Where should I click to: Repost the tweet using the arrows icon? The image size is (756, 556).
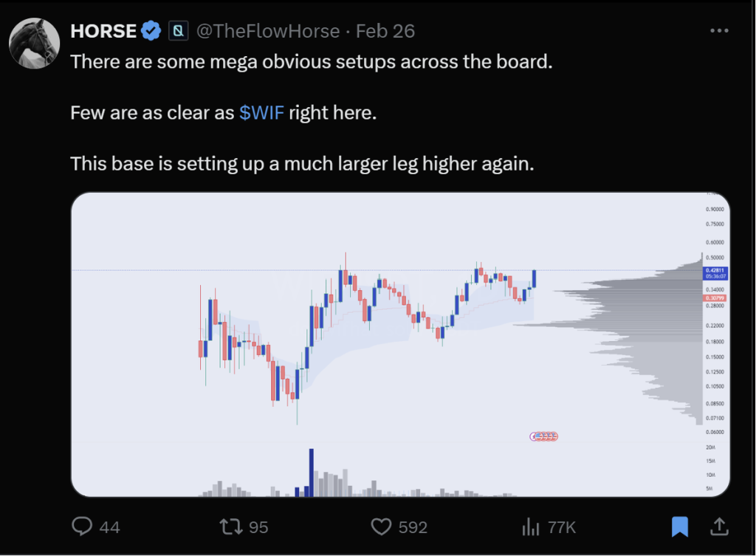[231, 526]
